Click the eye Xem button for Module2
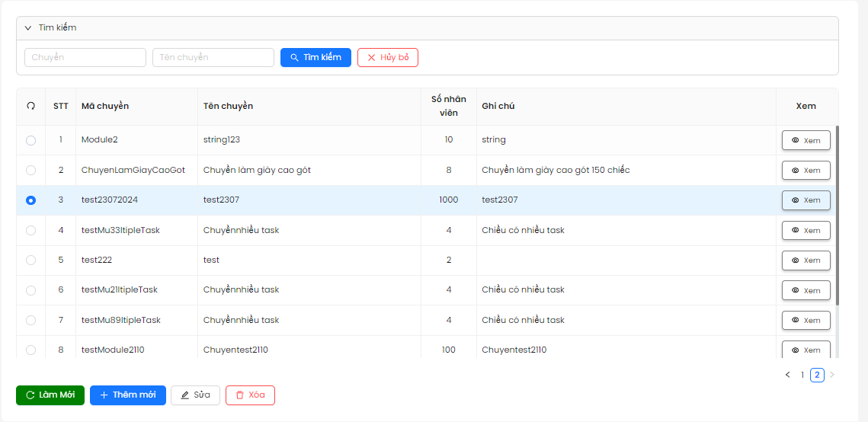This screenshot has width=868, height=422. click(806, 140)
